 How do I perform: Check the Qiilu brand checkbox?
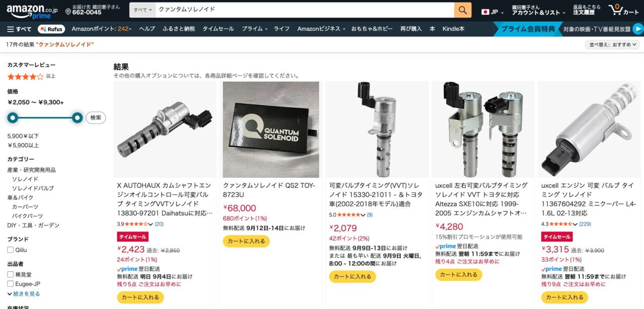(x=10, y=250)
